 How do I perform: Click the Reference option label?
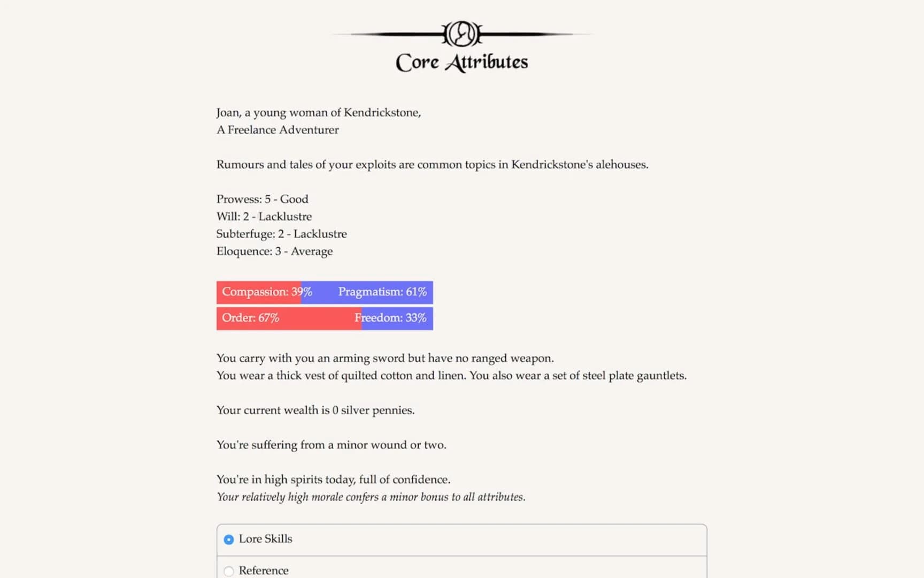(x=264, y=571)
